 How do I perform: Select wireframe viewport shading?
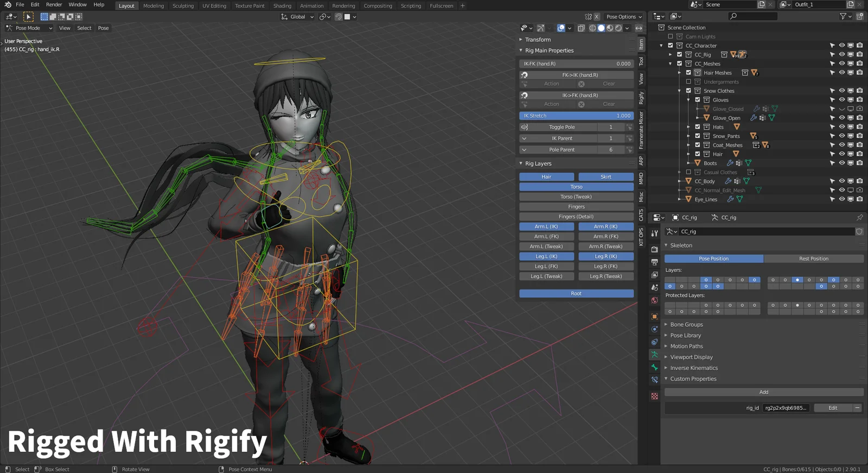(x=592, y=28)
